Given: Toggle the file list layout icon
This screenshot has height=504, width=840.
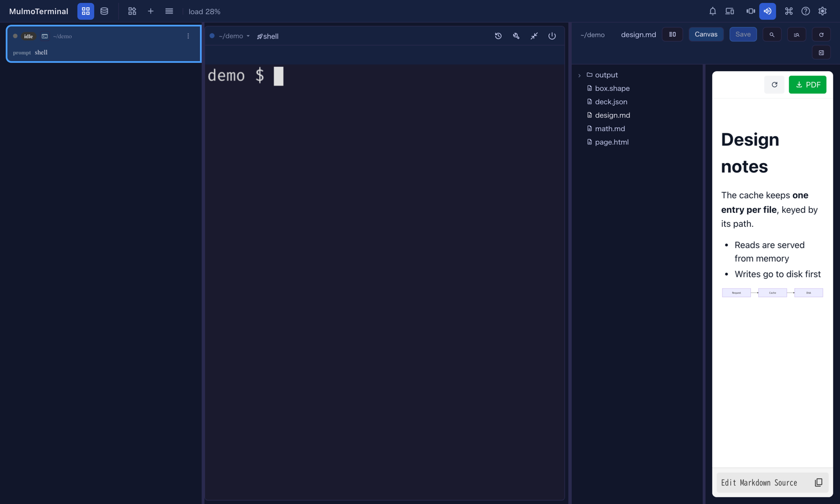Looking at the screenshot, I should [x=673, y=35].
